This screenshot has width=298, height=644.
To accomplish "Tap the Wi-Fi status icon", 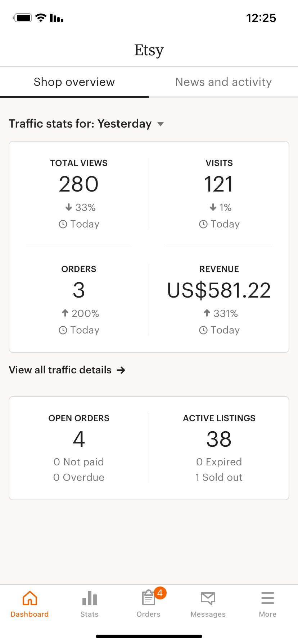I will pos(41,18).
